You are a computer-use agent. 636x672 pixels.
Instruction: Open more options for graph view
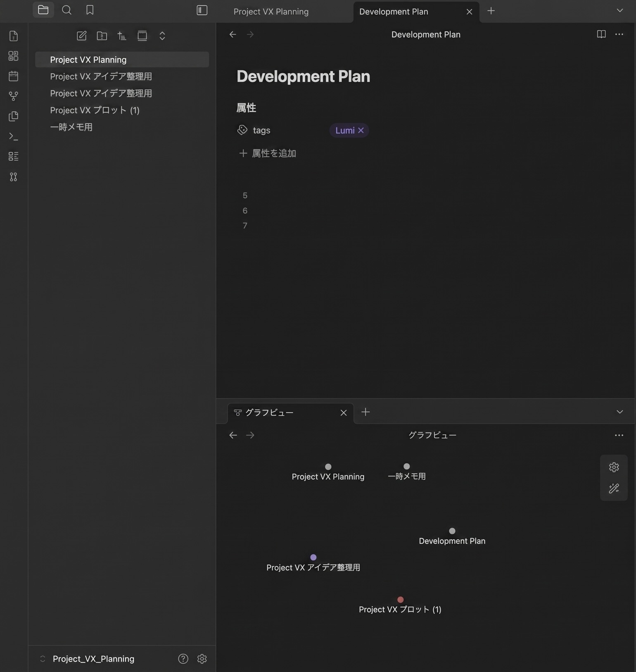(619, 435)
